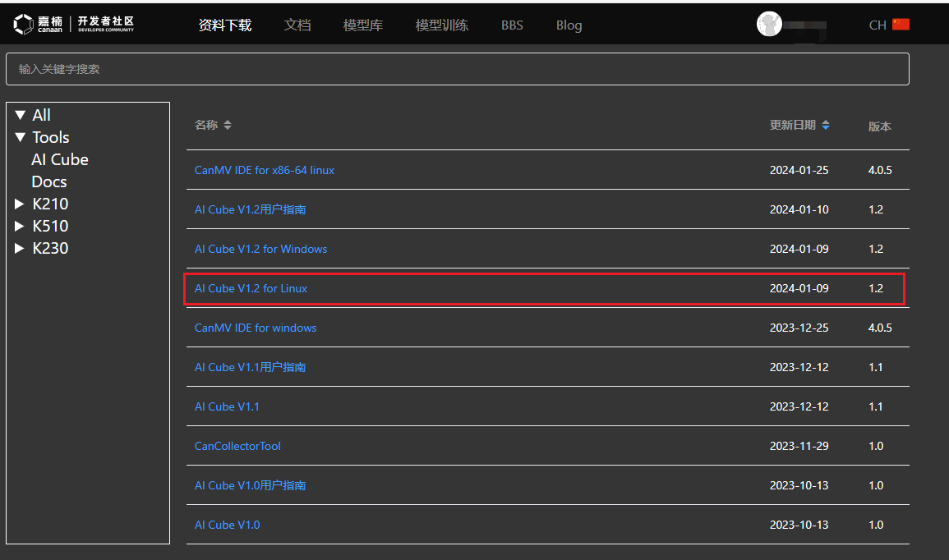Open the 模型库 navigation tab

[363, 25]
